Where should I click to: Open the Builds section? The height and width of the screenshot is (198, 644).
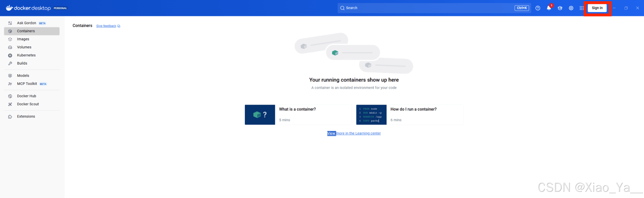(32, 63)
